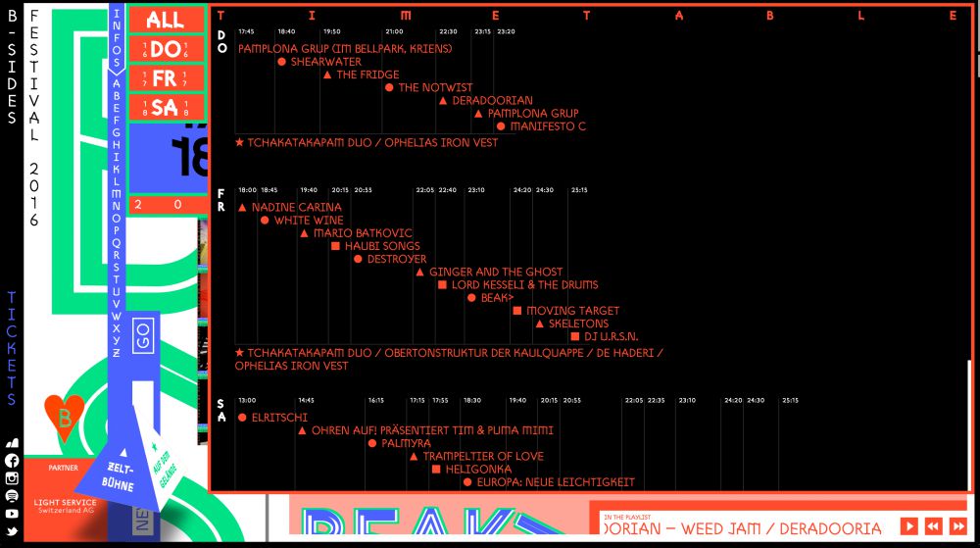980x548 pixels.
Task: Open the TICKETS link
Action: click(x=12, y=348)
